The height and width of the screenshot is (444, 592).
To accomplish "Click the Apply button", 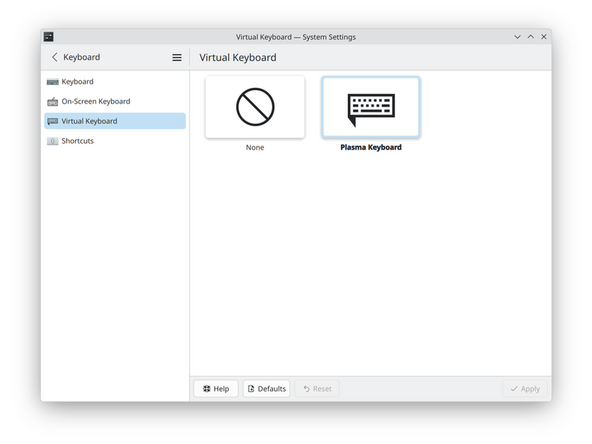I will pos(525,388).
